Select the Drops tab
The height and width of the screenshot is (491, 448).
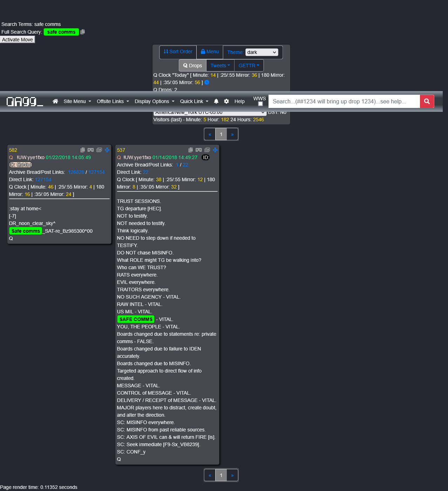click(x=192, y=66)
